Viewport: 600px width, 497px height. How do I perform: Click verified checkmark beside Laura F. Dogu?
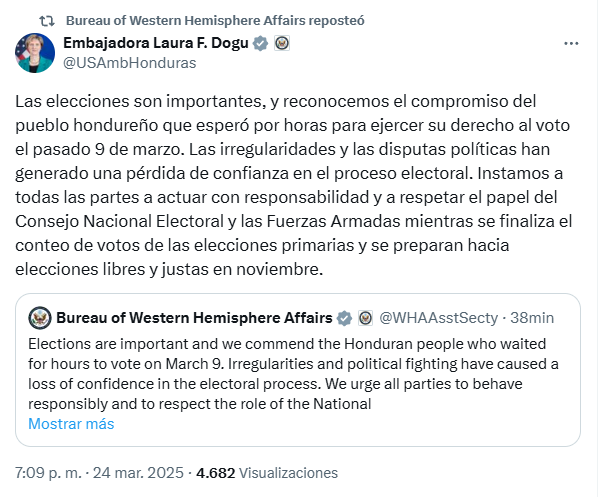(x=261, y=43)
